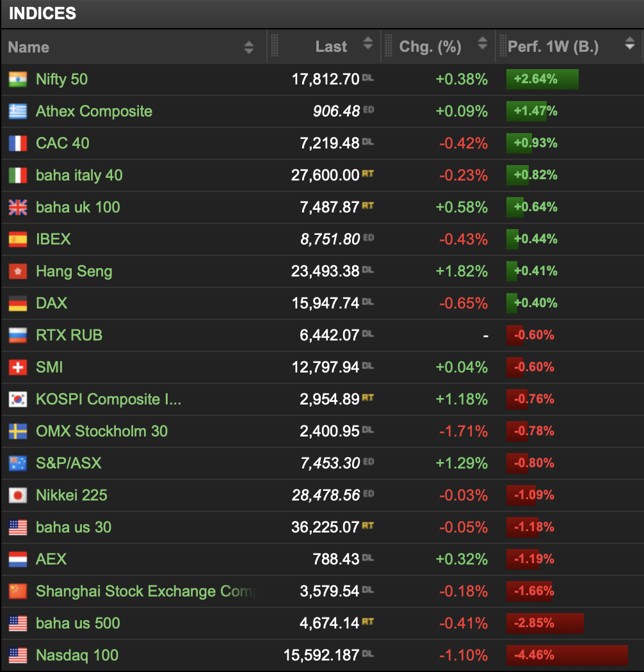Viewport: 644px width, 672px height.
Task: Click China flag beside Shanghai Stock Exchange
Action: 18,591
